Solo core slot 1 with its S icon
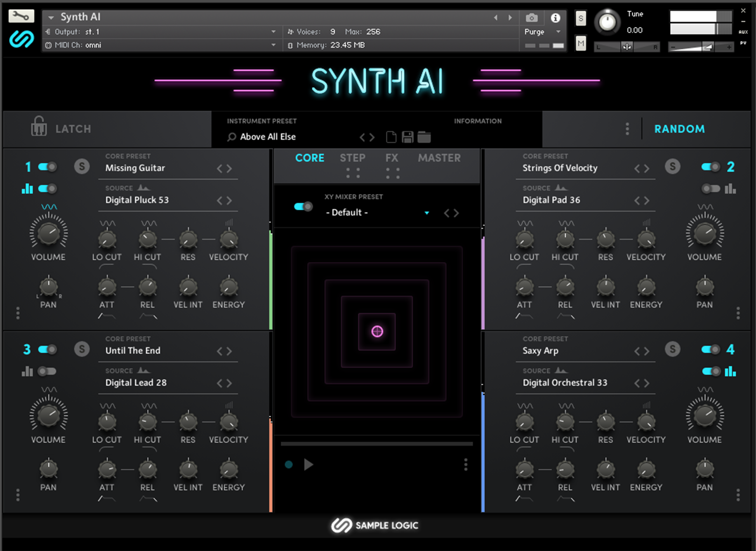This screenshot has height=551, width=756. [82, 167]
